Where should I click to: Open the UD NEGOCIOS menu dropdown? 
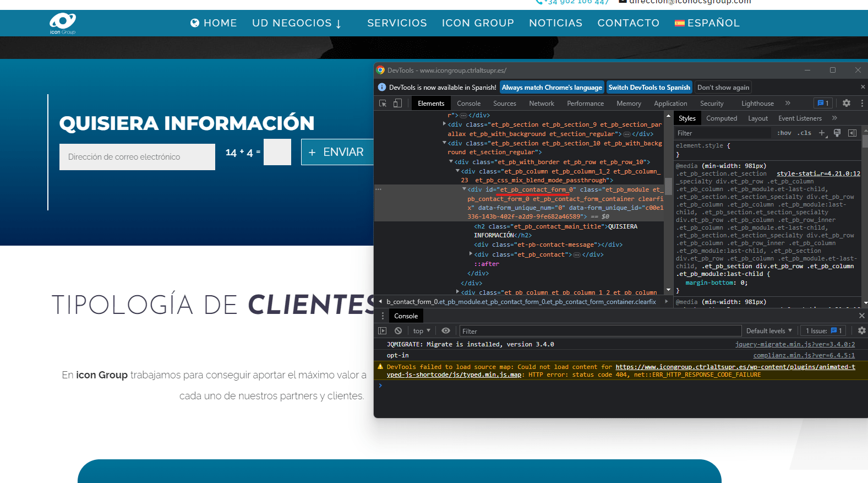tap(297, 23)
